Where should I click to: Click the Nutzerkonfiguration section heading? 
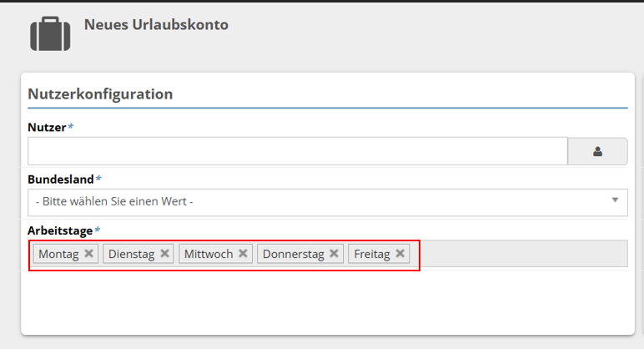[100, 94]
